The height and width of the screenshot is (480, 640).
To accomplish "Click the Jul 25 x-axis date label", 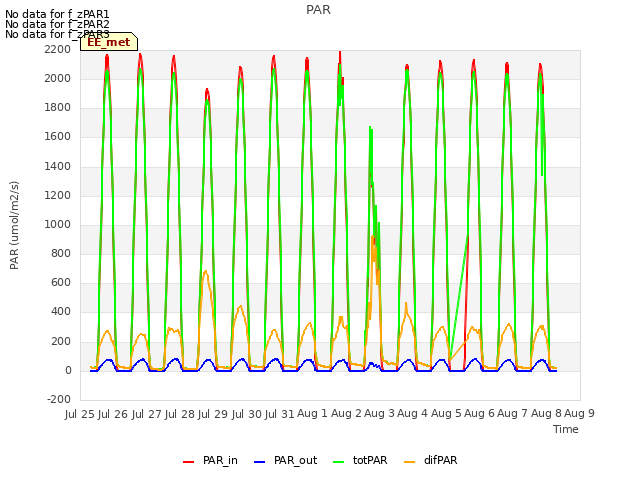I will (x=80, y=414).
